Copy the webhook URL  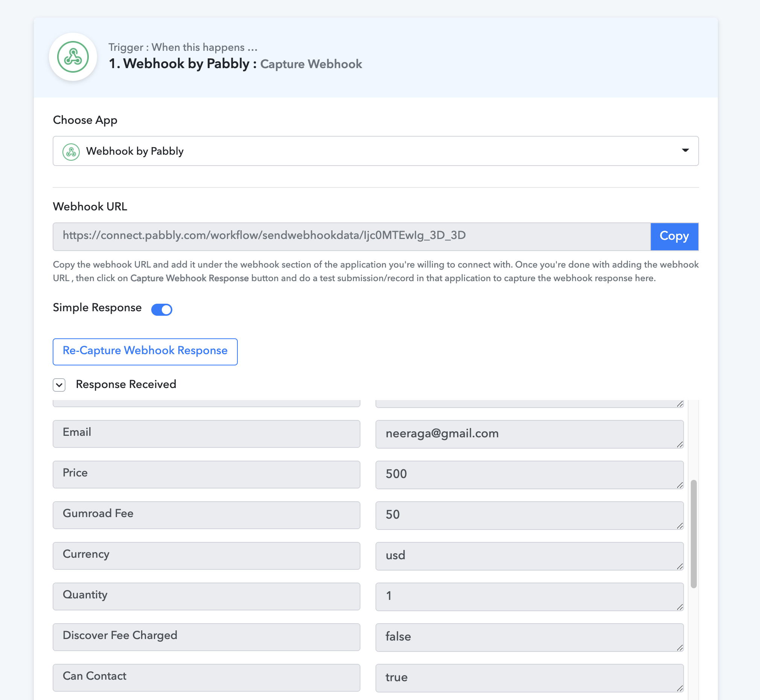tap(674, 236)
